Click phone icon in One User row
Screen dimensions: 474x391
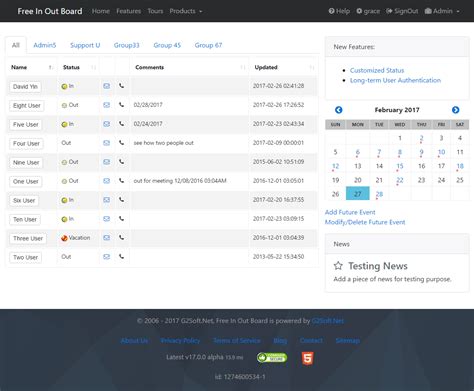[121, 181]
